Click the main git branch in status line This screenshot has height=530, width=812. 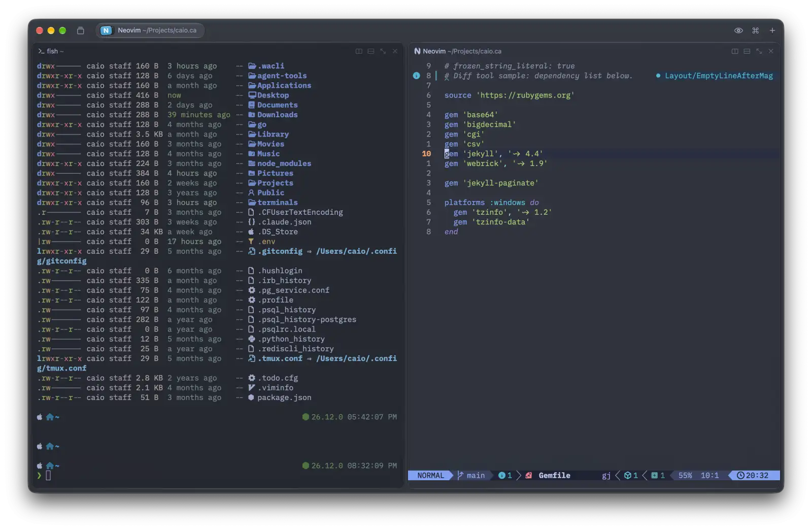[471, 476]
